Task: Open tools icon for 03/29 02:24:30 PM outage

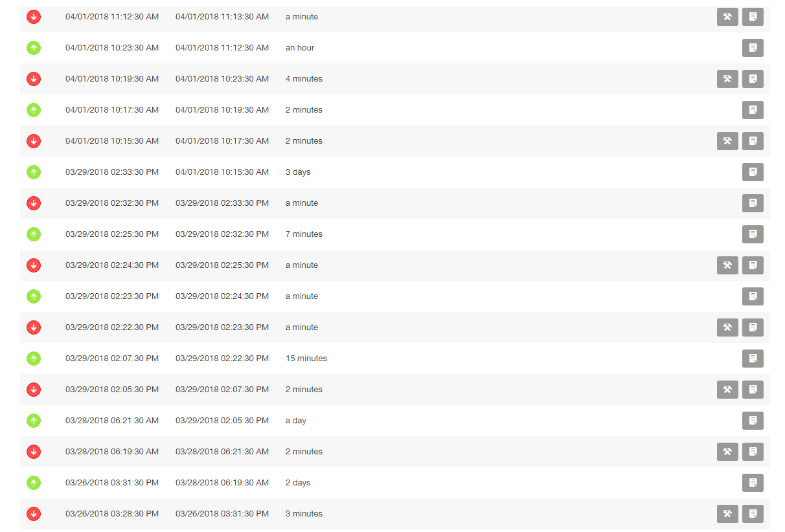Action: (x=727, y=265)
